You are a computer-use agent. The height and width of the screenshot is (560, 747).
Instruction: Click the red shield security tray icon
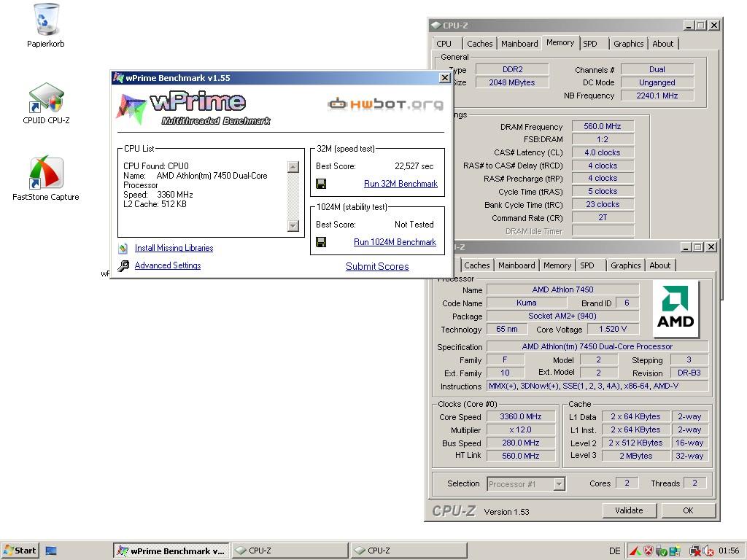(649, 551)
